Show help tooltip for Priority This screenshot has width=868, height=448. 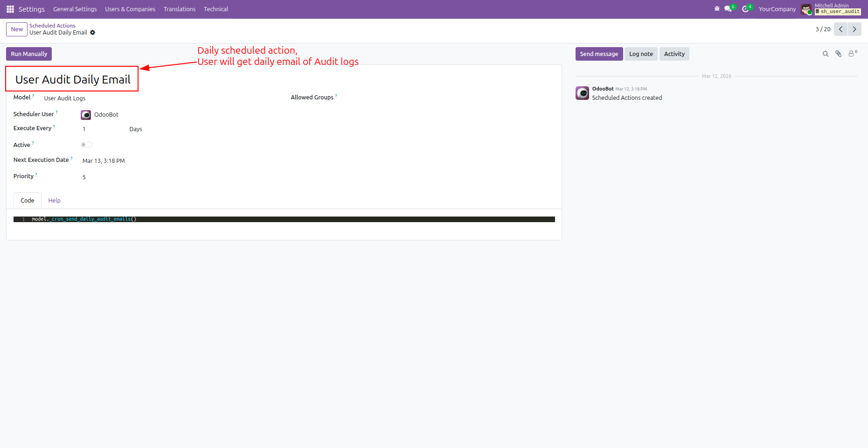[x=36, y=175]
